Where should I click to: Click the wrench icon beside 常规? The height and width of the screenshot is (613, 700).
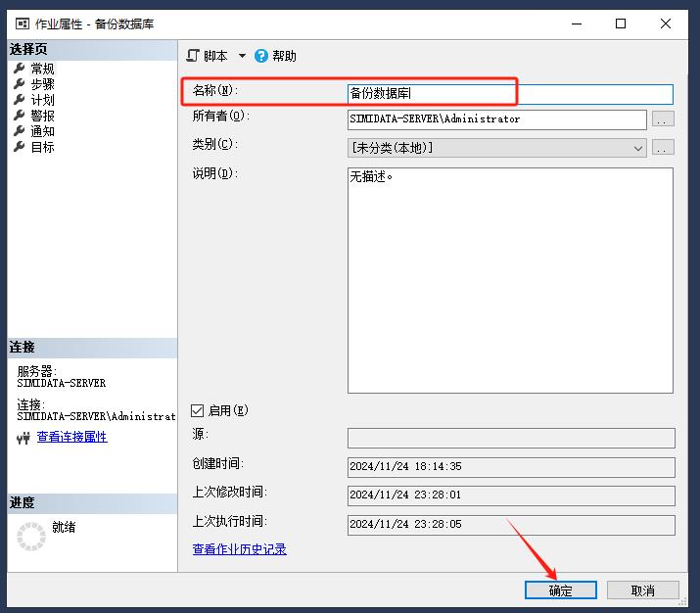pos(20,69)
